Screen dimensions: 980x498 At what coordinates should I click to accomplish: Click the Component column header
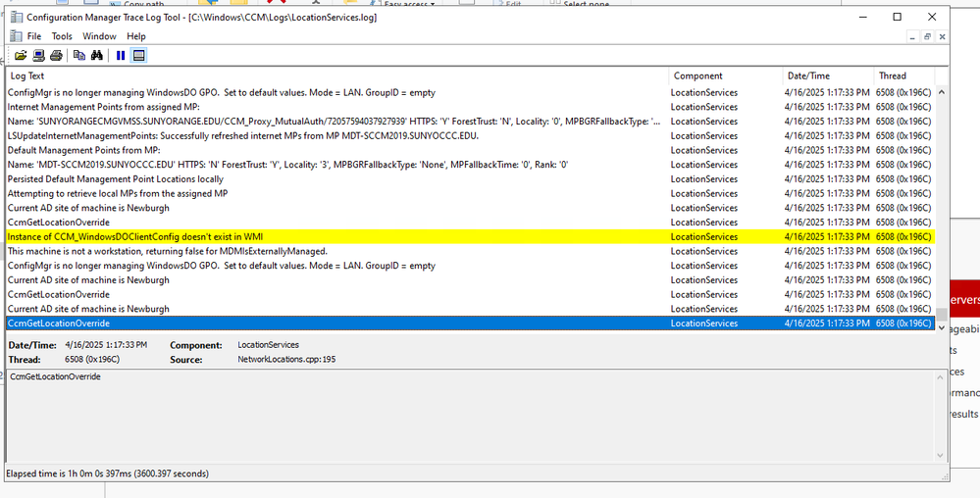click(x=726, y=75)
